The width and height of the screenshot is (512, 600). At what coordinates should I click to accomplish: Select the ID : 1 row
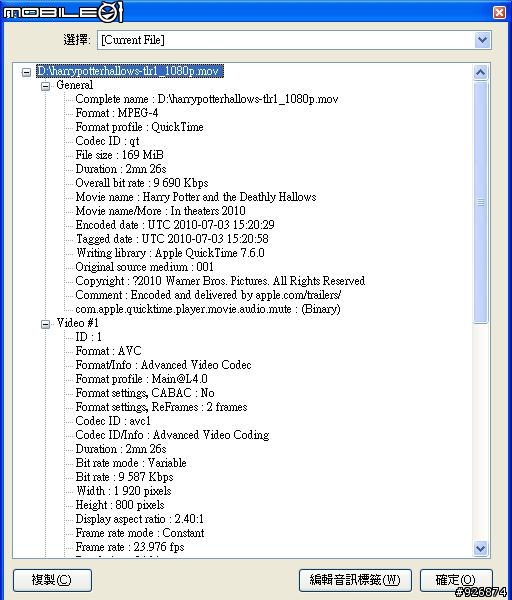coord(88,337)
